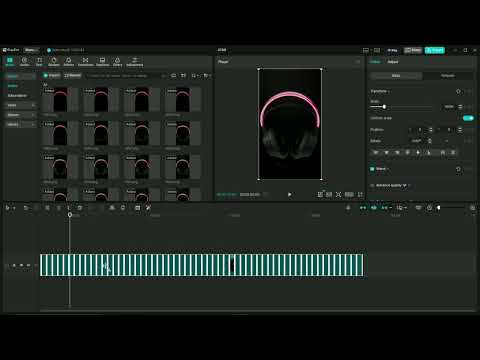The image size is (480, 360).
Task: Play the preview in the Player
Action: tap(289, 194)
